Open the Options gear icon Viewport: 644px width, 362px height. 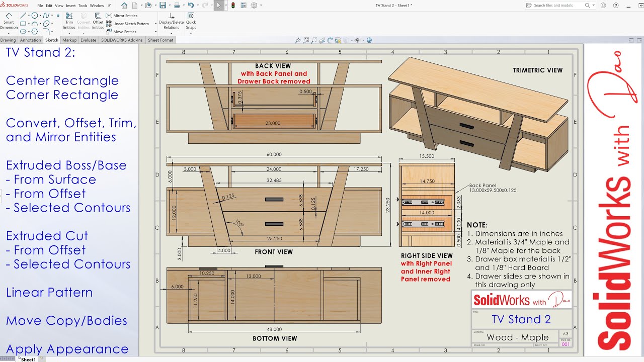pos(254,6)
